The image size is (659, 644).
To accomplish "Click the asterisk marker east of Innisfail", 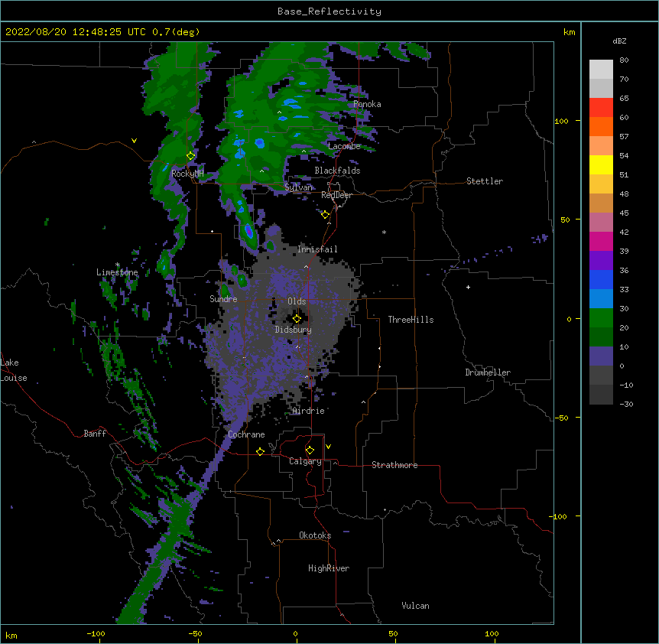I will coord(384,232).
